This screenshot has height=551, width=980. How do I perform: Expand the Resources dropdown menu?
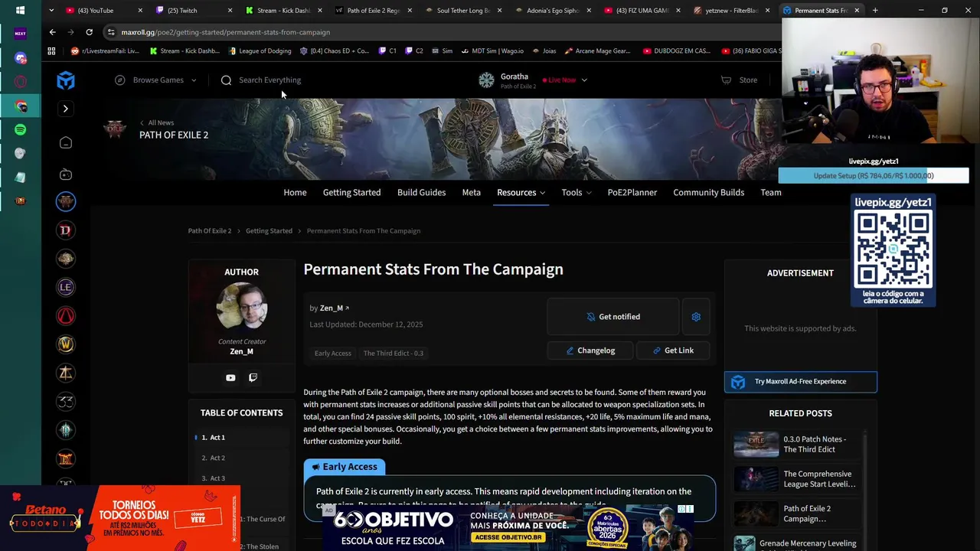[x=521, y=192]
